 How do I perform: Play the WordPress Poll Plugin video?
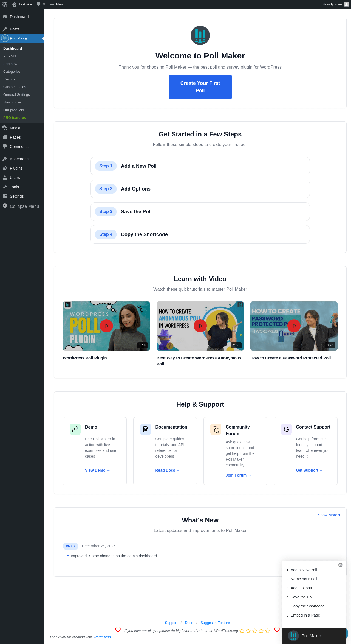pos(106,326)
